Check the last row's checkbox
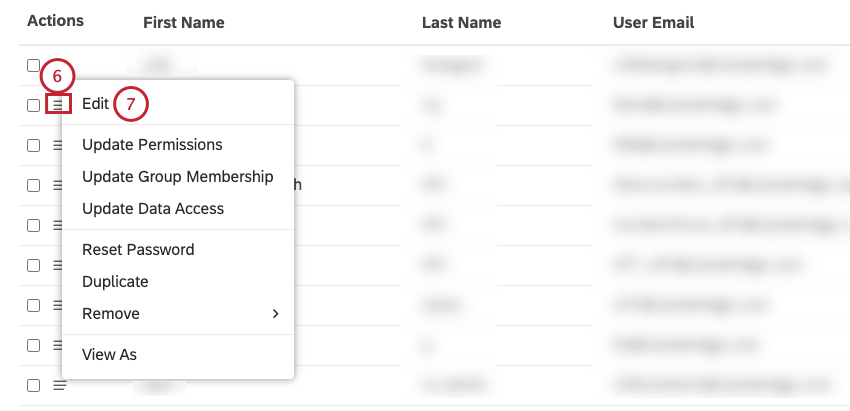This screenshot has height=411, width=850. coord(33,385)
